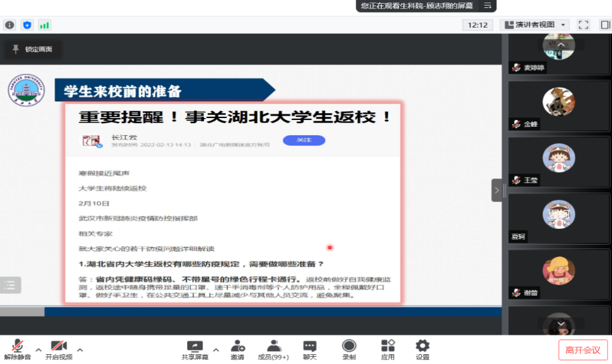Click the blue Follow (关注) button
The image size is (612, 364).
[304, 140]
